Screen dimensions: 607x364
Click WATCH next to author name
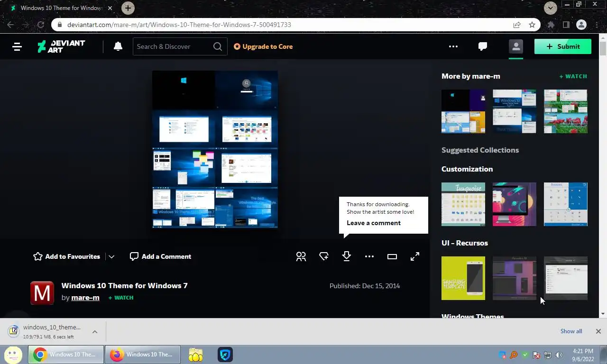tap(121, 298)
